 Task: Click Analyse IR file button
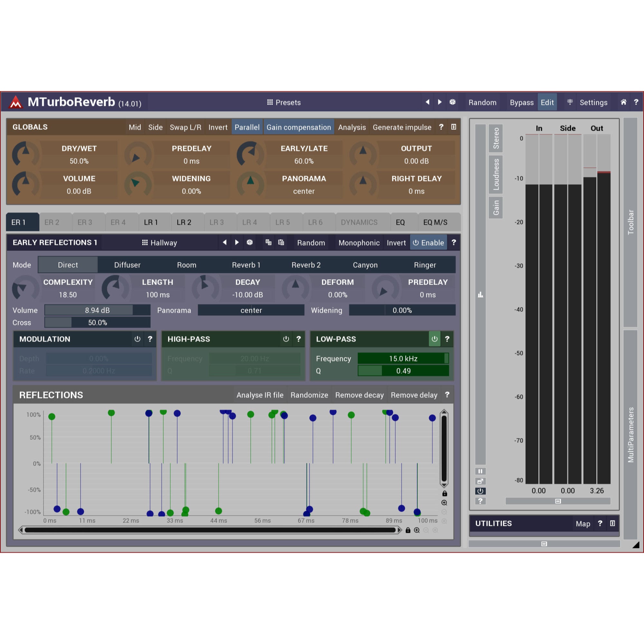[260, 395]
